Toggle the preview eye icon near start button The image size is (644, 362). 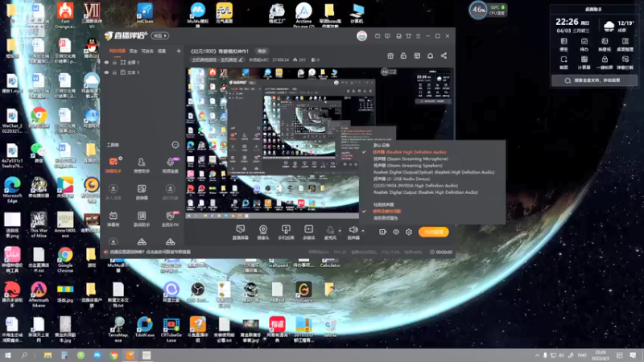tap(396, 232)
